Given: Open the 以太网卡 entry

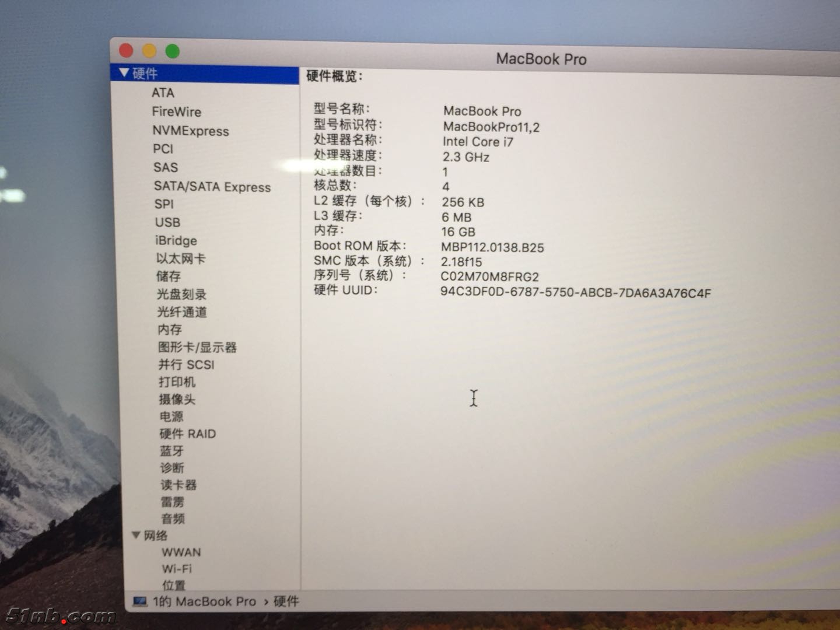Looking at the screenshot, I should [x=181, y=258].
